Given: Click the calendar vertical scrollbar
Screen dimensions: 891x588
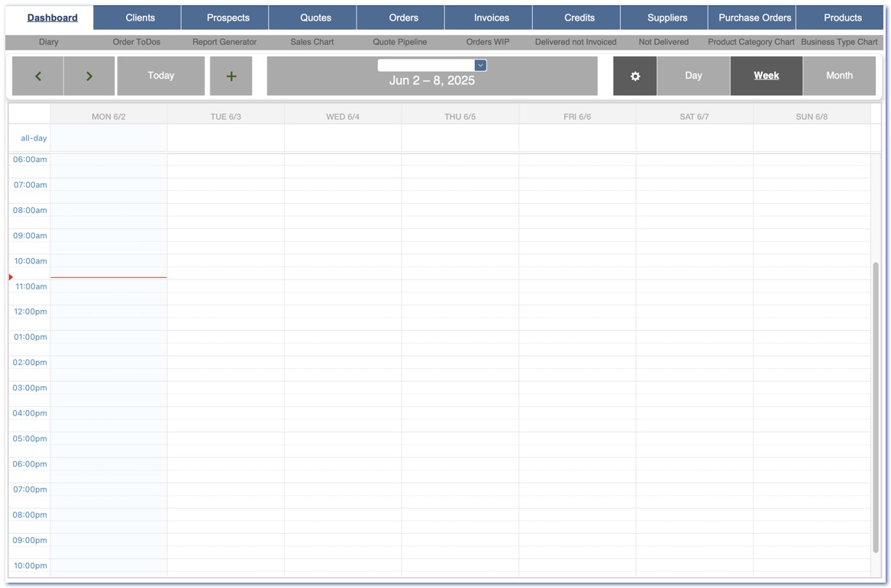Looking at the screenshot, I should coord(876,406).
